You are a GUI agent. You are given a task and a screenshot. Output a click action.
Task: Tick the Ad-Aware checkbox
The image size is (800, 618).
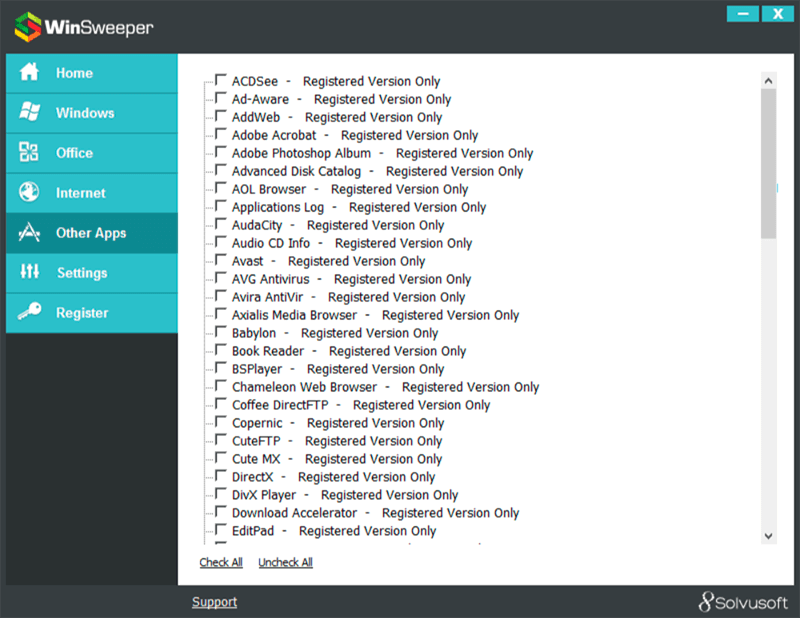click(x=220, y=98)
